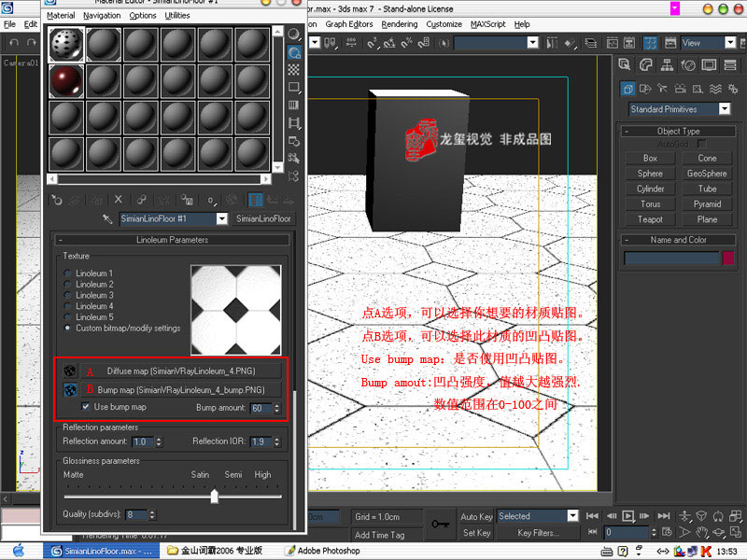Screen dimensions: 747x560
Task: Select the Linoleum 3 radio button
Action: (x=67, y=295)
